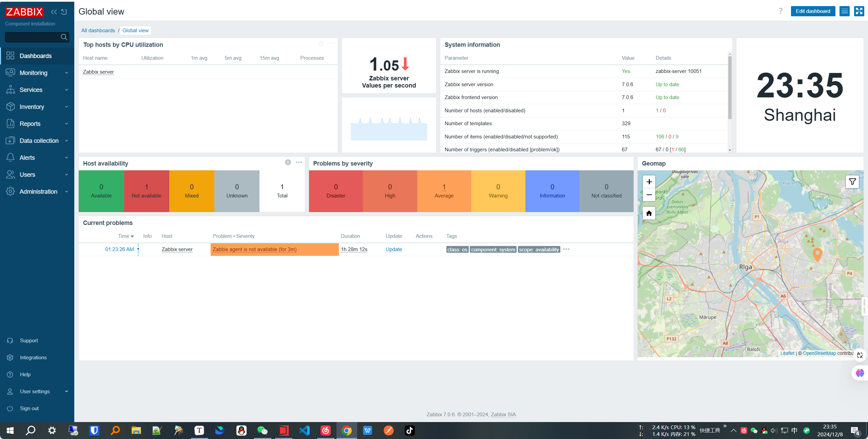Click the System information scrollbar down arrow
The height and width of the screenshot is (439, 868).
click(730, 150)
